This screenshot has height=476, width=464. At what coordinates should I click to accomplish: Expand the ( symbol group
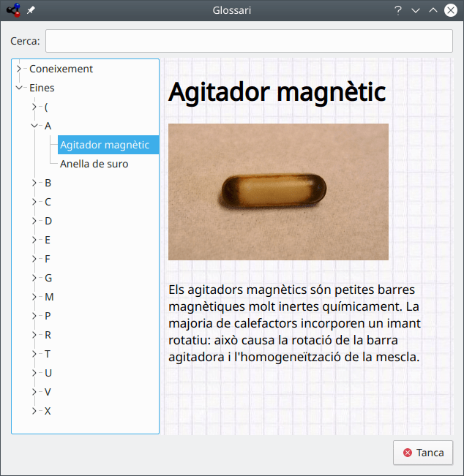(34, 107)
